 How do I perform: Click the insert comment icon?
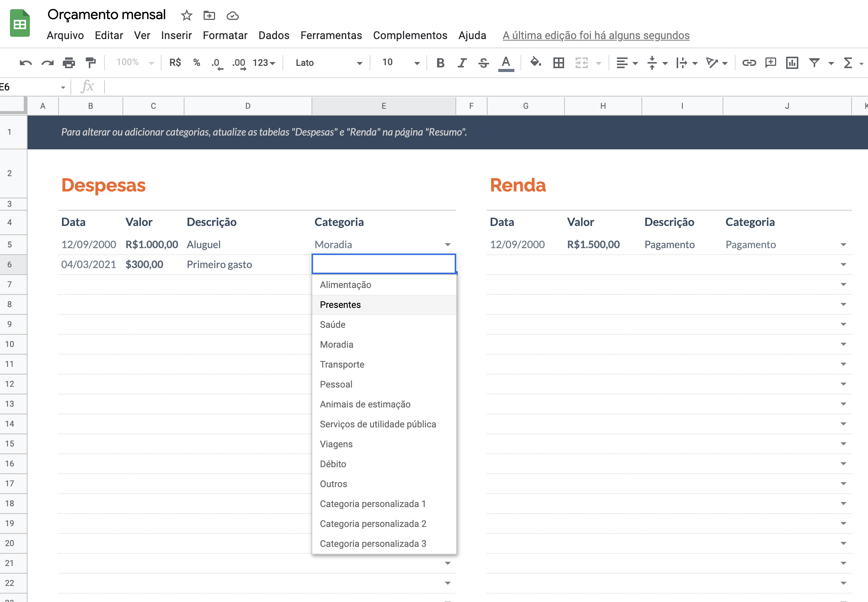click(770, 62)
